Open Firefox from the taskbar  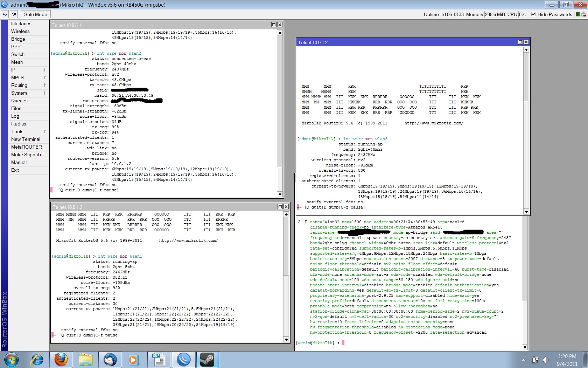point(61,360)
